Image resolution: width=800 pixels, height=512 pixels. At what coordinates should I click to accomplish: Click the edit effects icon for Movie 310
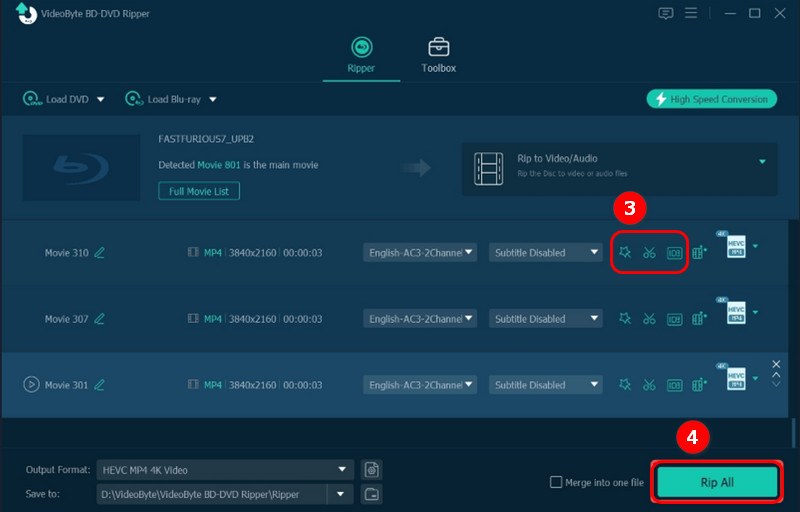(x=625, y=253)
